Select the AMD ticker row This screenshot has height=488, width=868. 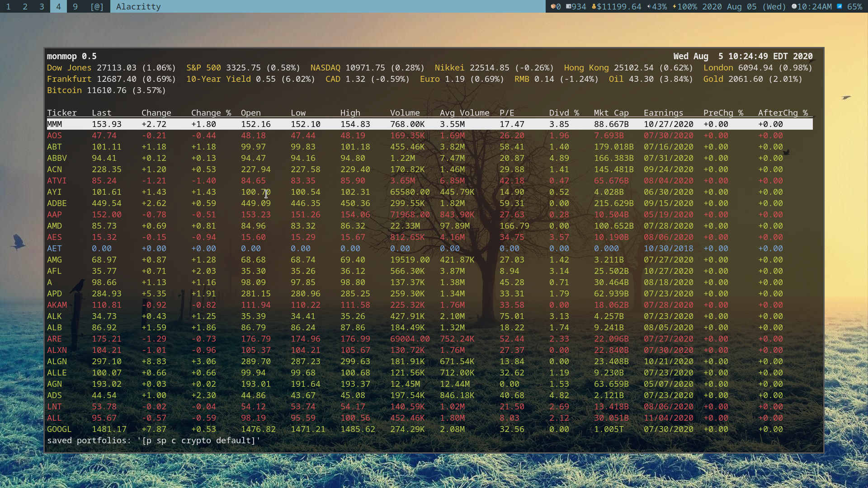pos(54,225)
